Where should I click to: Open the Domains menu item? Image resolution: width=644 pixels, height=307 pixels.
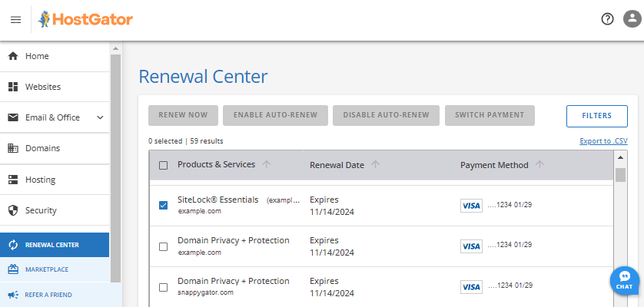[55, 149]
